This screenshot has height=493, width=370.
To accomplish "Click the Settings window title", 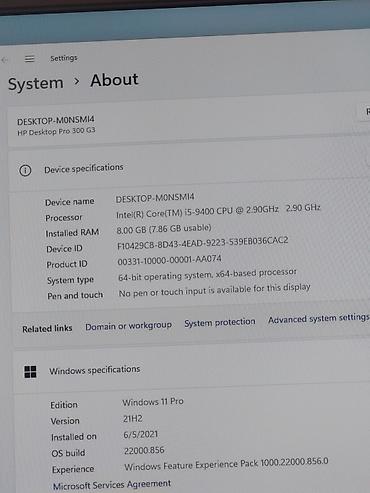I will (x=64, y=58).
